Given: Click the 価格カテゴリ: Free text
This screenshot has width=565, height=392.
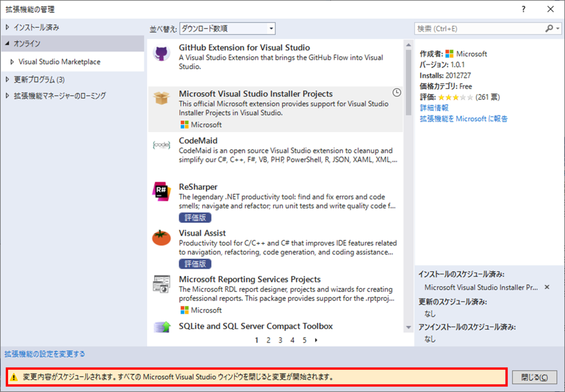Looking at the screenshot, I should tap(446, 86).
